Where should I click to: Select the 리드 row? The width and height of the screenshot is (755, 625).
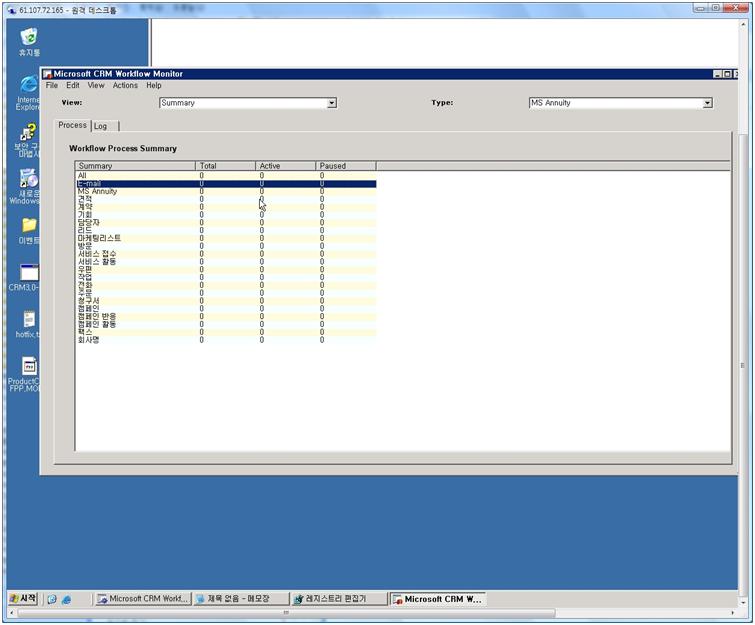(x=226, y=230)
